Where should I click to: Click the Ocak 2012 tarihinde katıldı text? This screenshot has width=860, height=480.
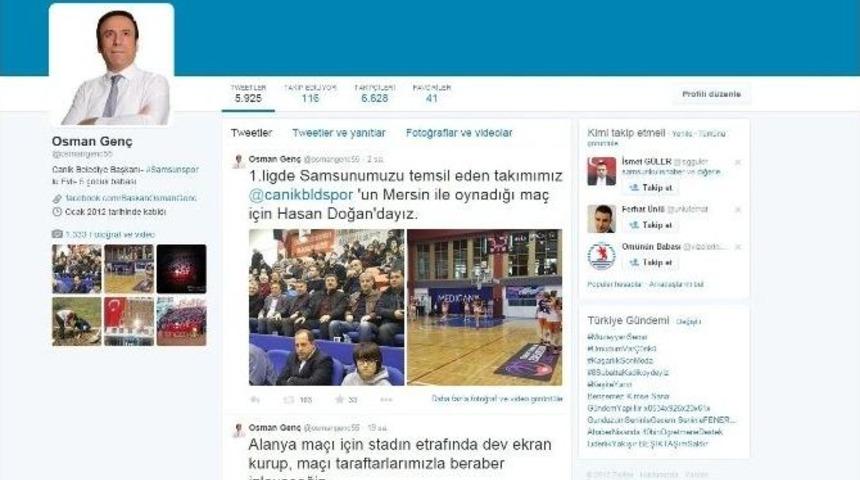pos(115,212)
